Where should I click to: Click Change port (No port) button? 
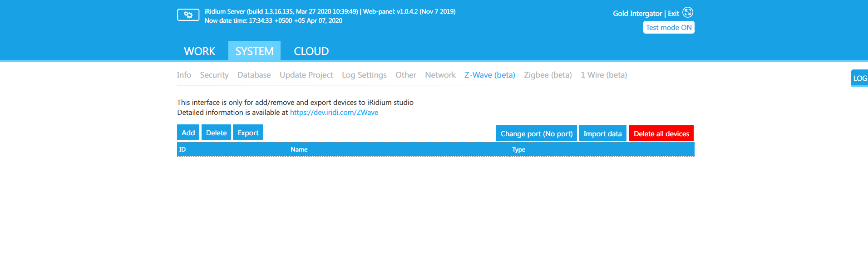point(536,134)
